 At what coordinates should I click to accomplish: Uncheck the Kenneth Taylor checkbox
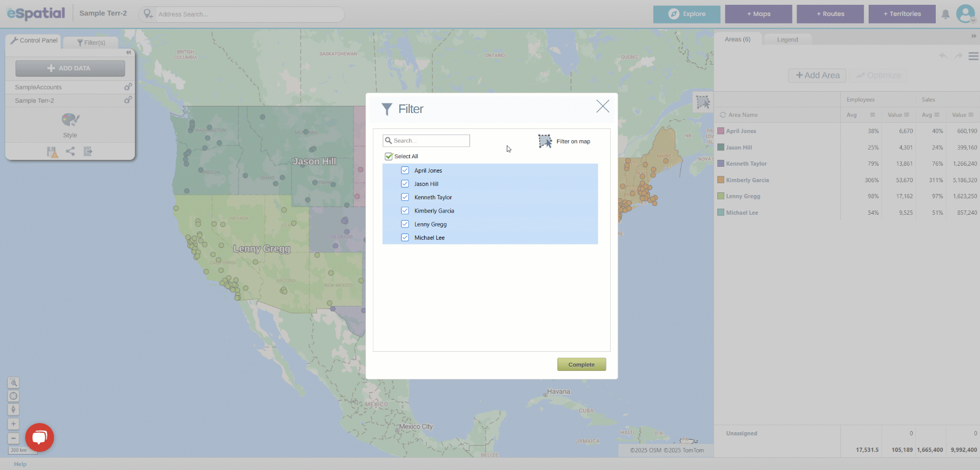click(x=405, y=197)
